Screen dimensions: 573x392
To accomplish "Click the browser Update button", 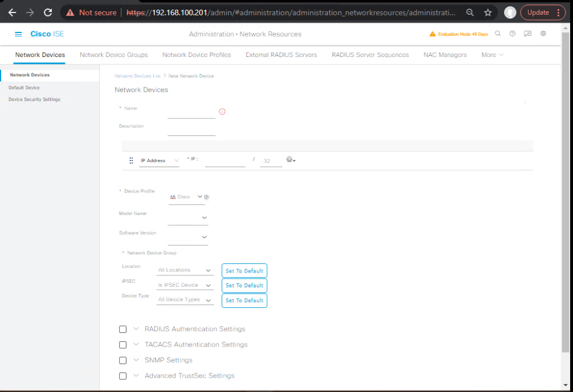I will [x=543, y=13].
